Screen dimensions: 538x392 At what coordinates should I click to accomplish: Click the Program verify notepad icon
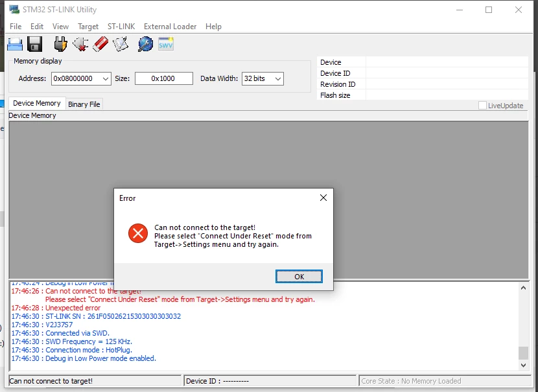[121, 44]
